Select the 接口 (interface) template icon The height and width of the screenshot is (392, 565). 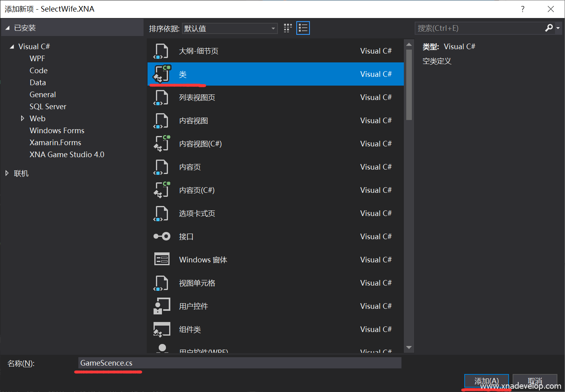(162, 236)
